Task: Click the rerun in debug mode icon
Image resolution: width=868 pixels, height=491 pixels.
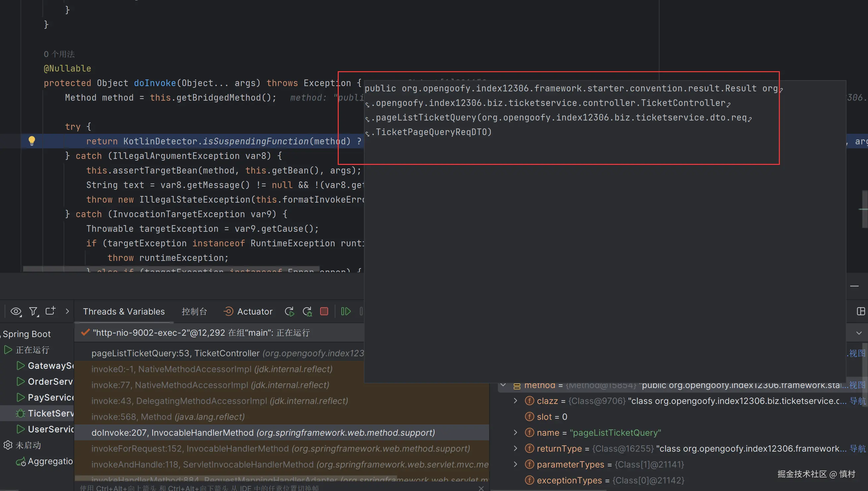Action: click(x=307, y=311)
